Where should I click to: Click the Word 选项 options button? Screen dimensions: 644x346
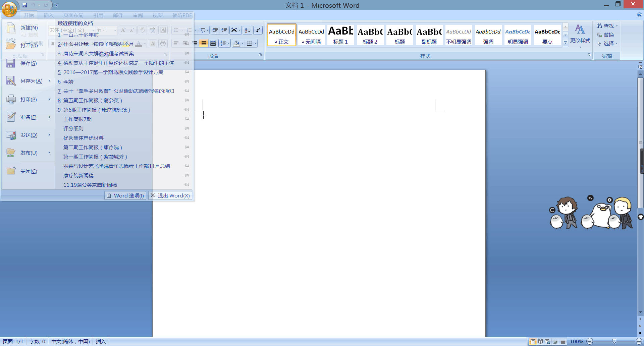click(x=125, y=195)
